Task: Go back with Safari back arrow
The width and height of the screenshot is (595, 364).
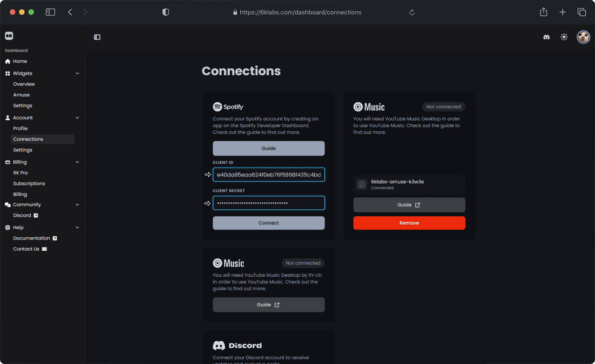Action: [x=70, y=13]
